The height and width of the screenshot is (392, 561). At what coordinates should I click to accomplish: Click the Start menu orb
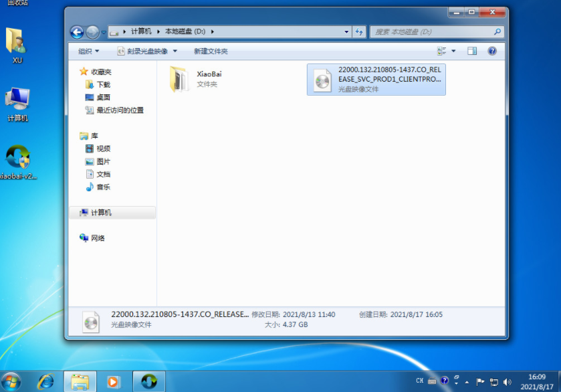point(11,381)
